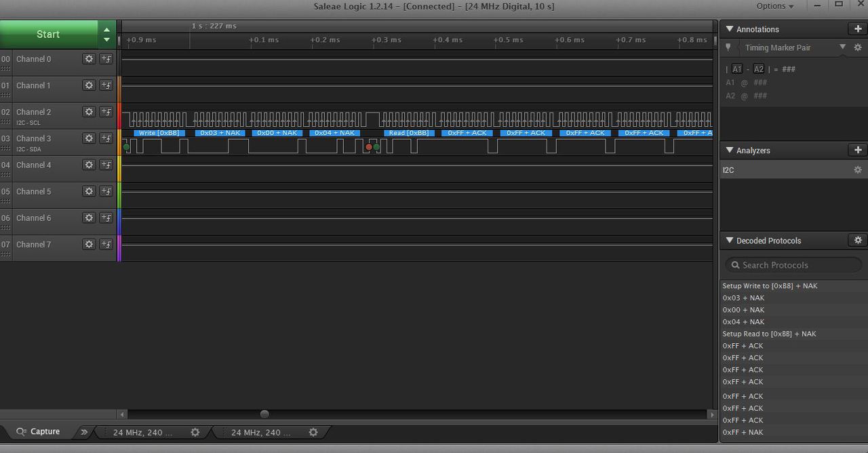The image size is (868, 453).
Task: Click the timing marker pin icon
Action: tap(728, 47)
